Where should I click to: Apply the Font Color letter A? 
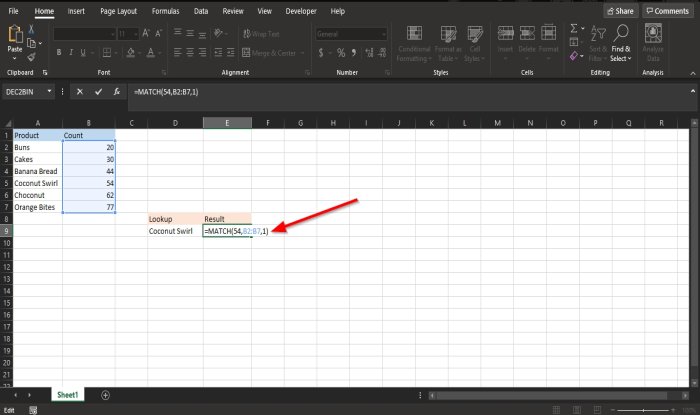coord(151,53)
